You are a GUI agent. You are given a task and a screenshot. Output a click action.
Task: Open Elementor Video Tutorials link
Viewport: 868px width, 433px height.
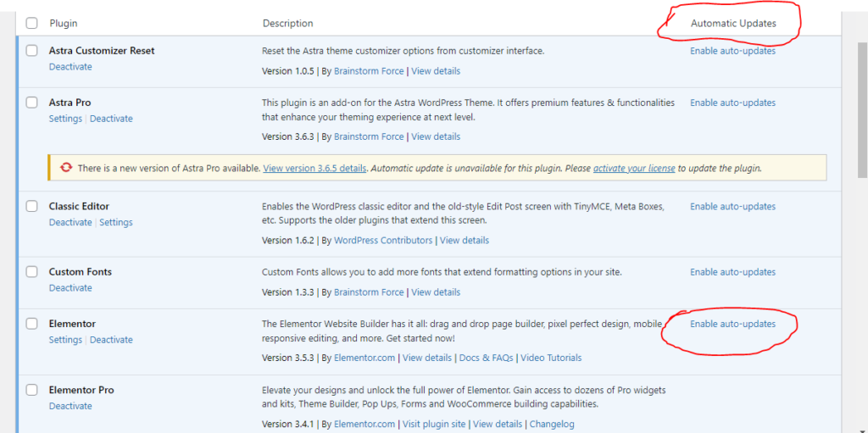pyautogui.click(x=551, y=358)
